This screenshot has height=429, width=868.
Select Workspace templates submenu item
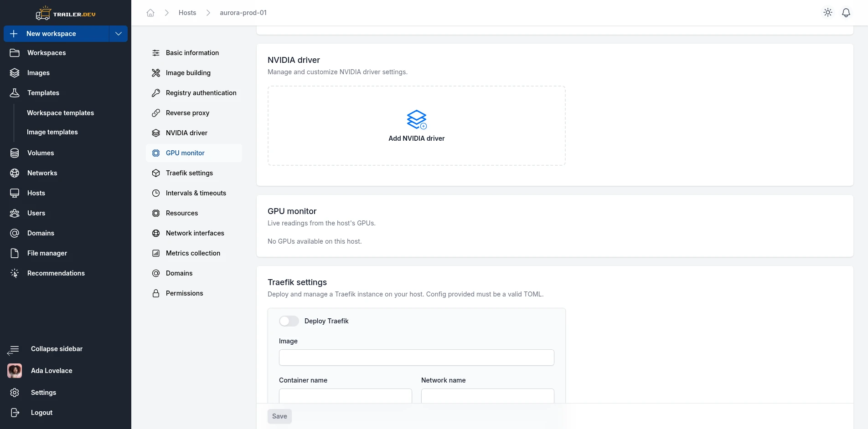pos(60,113)
